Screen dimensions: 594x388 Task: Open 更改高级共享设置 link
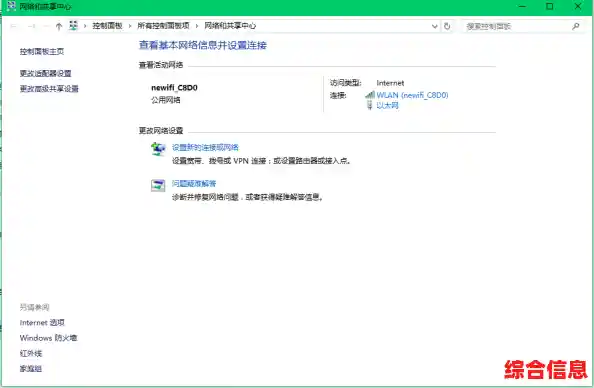point(49,89)
